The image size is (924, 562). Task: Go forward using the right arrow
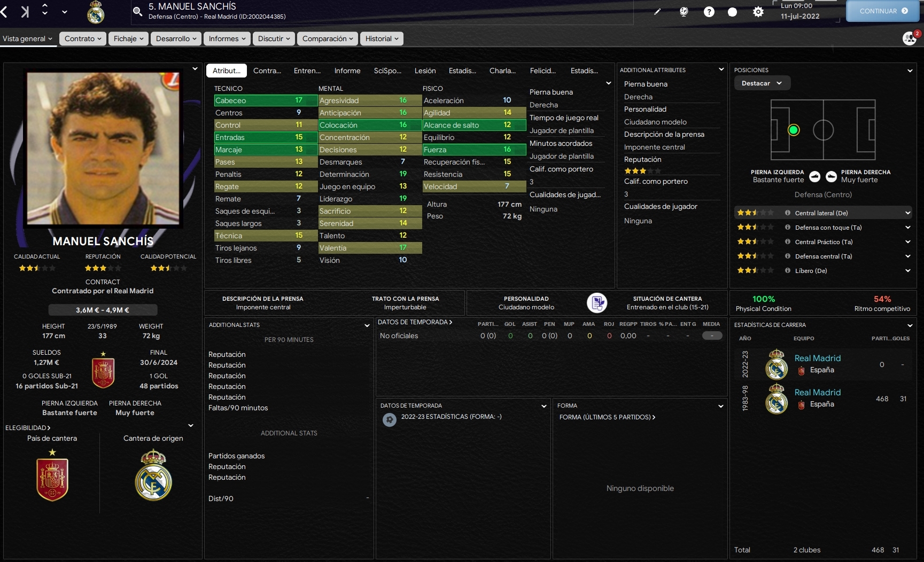25,12
